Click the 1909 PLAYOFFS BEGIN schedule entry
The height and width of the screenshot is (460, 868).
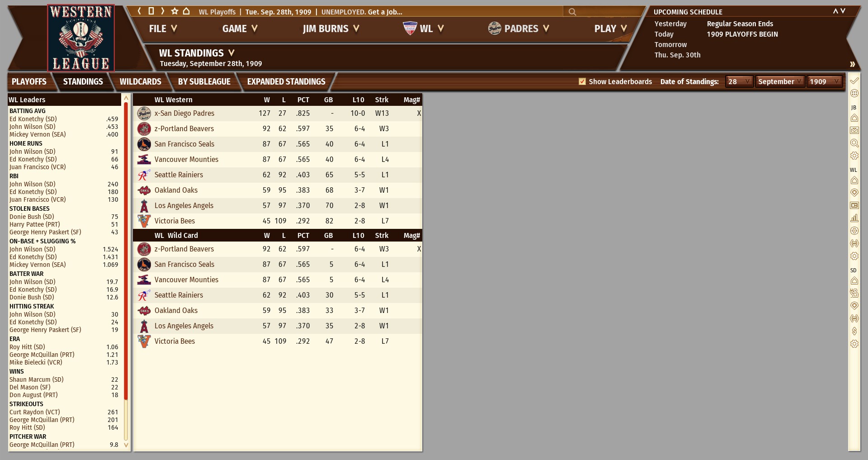(x=742, y=34)
